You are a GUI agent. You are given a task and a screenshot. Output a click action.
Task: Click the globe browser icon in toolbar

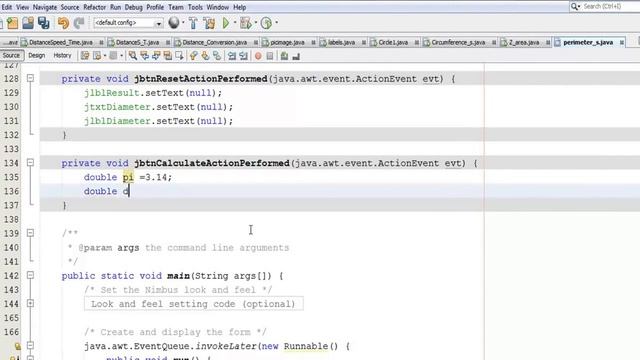point(174,23)
